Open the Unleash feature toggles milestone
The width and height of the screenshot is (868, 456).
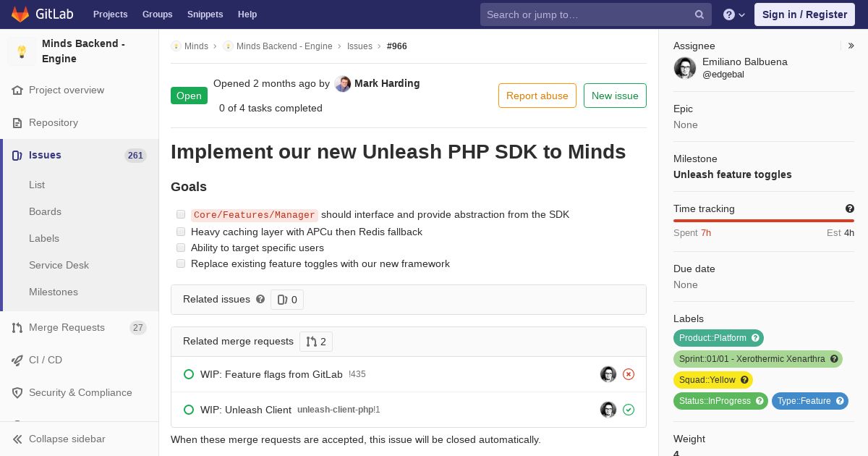pyautogui.click(x=732, y=174)
